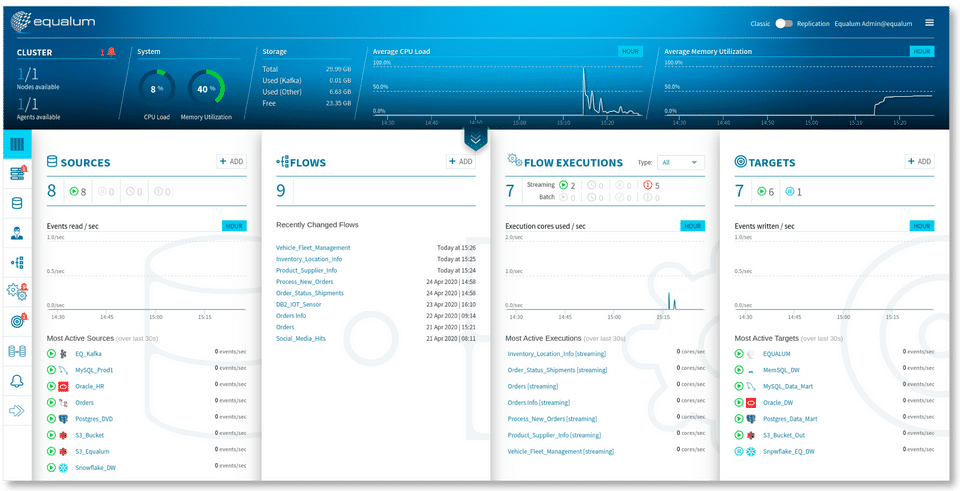Screen dimensions: 960x491
Task: Open Orders Info [streaming] execution
Action: pyautogui.click(x=539, y=403)
